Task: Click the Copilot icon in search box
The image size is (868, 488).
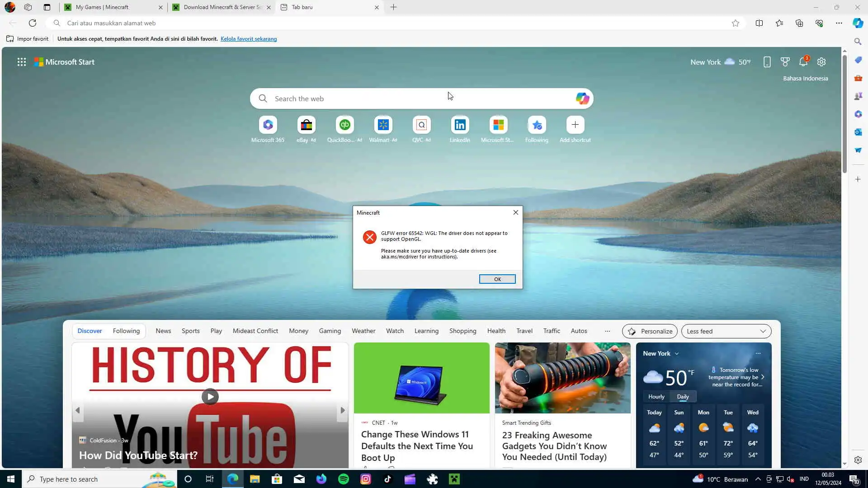Action: pyautogui.click(x=582, y=99)
